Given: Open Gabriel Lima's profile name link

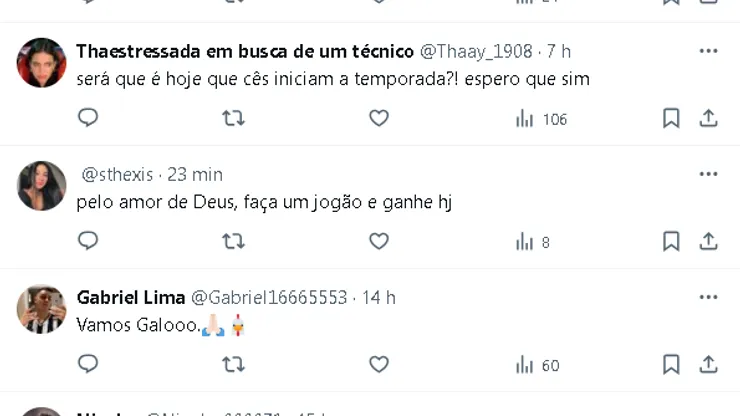Looking at the screenshot, I should 131,297.
